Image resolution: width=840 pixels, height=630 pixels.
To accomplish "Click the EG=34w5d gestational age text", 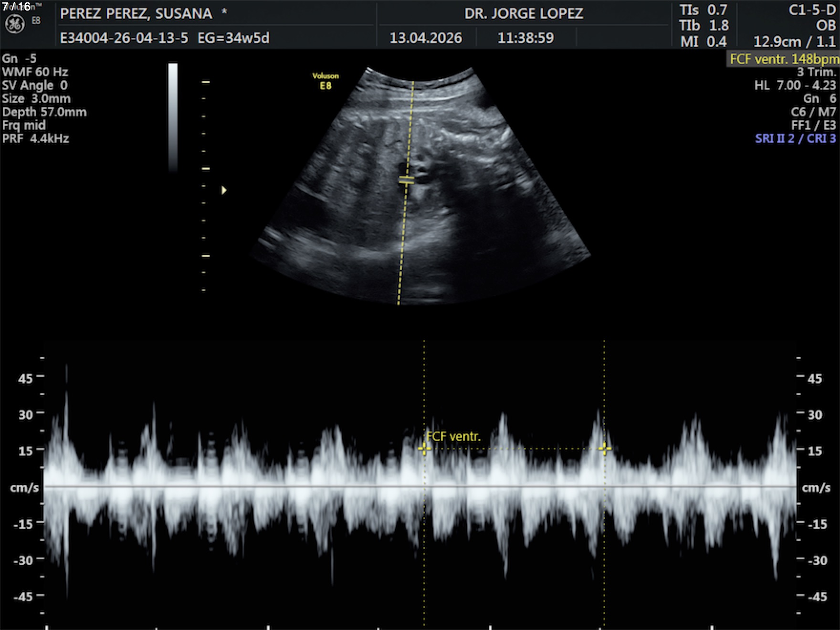I will (233, 38).
